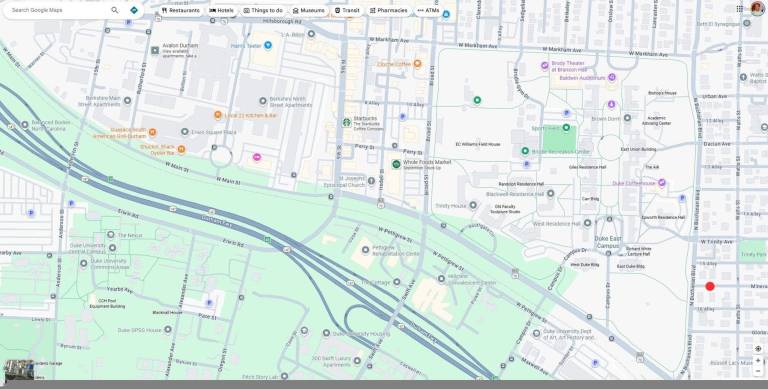This screenshot has height=389, width=768.
Task: Click the Avalon Durham apartment marker
Action: 155,50
